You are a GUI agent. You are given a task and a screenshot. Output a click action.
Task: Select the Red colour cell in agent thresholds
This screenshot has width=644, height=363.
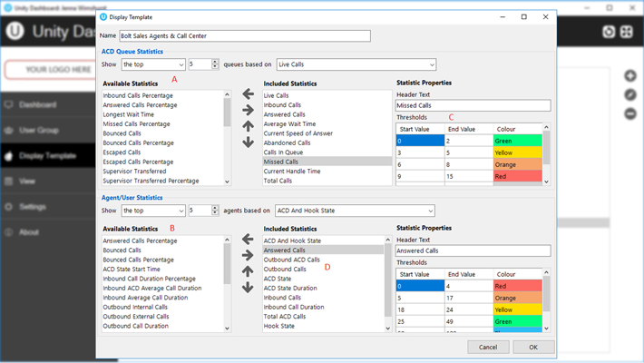pyautogui.click(x=518, y=286)
